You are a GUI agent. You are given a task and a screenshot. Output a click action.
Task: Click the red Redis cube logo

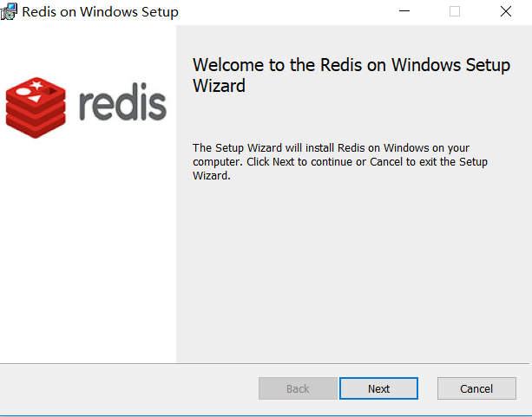tap(36, 108)
